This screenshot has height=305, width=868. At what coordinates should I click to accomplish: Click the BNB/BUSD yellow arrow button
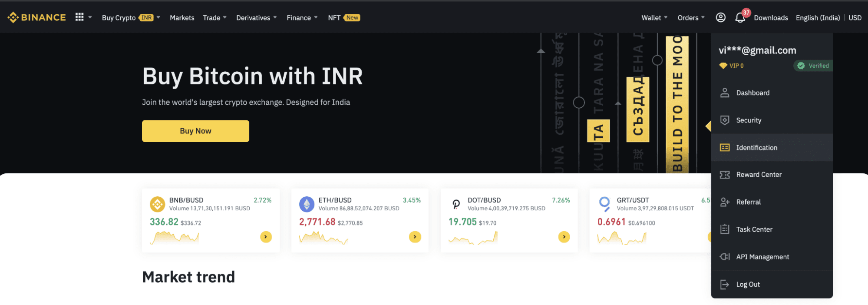coord(266,237)
